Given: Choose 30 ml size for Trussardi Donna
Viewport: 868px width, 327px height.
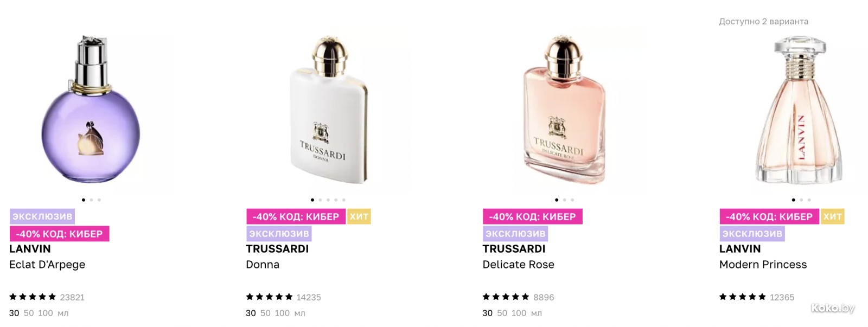Looking at the screenshot, I should click(251, 313).
